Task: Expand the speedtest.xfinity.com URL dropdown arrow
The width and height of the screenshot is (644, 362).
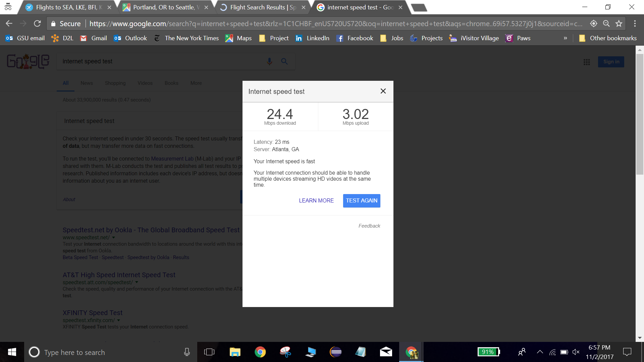Action: [118, 320]
